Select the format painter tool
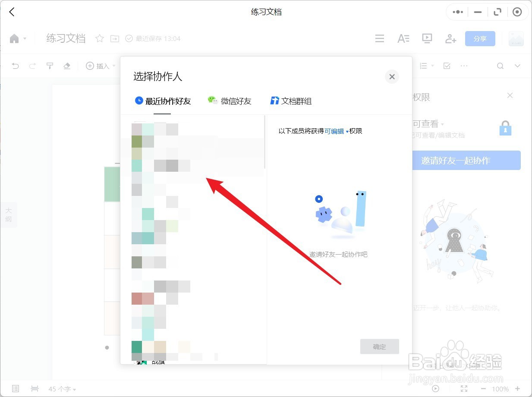This screenshot has height=397, width=532. [50, 66]
